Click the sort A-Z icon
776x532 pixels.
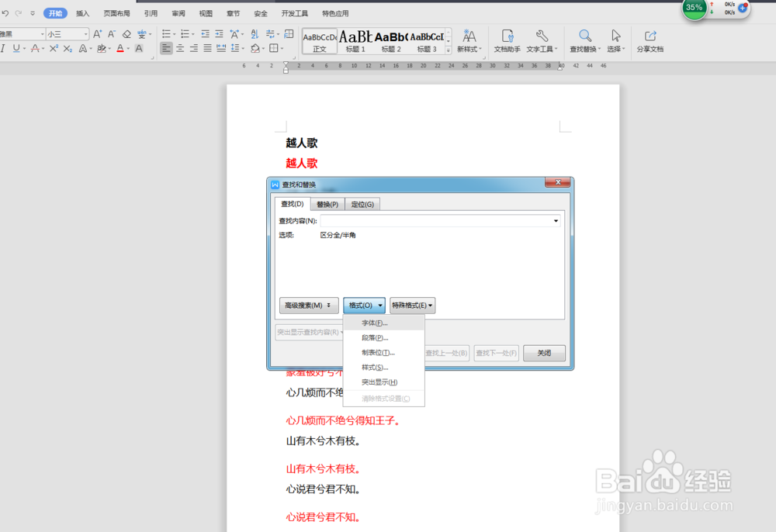(254, 33)
